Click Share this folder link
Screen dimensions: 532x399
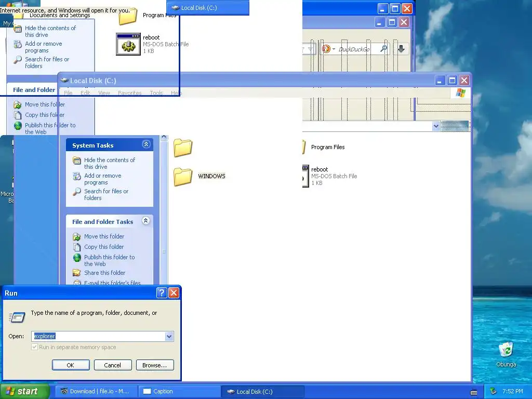104,273
